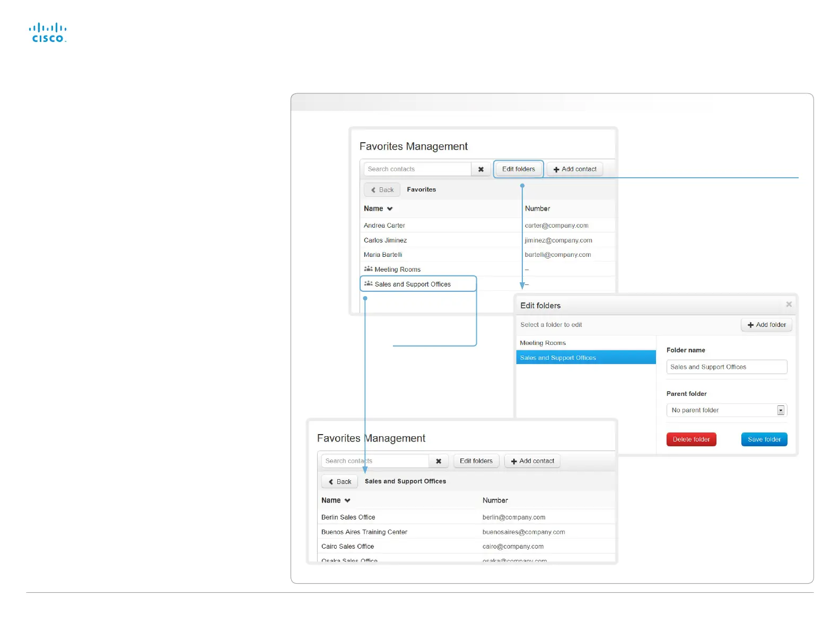This screenshot has height=632, width=840.
Task: Click Number column header in upper table
Action: [537, 209]
